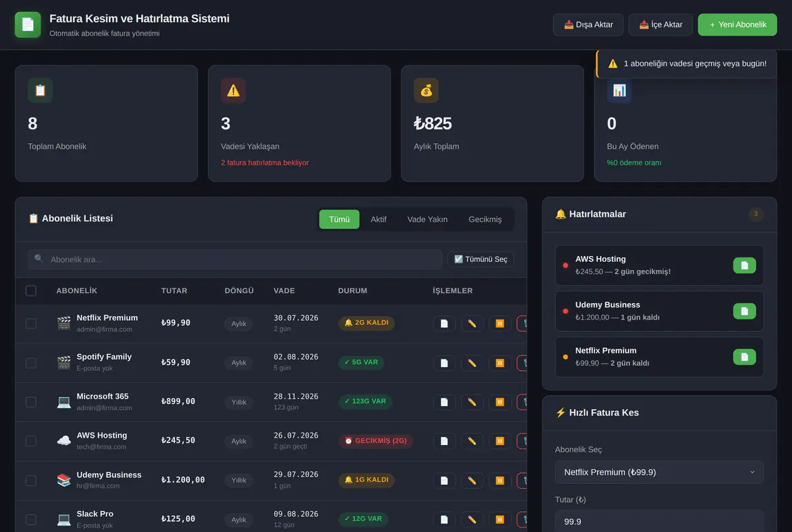This screenshot has height=532, width=792.
Task: Pause the Slack Pro subscription
Action: tap(500, 519)
